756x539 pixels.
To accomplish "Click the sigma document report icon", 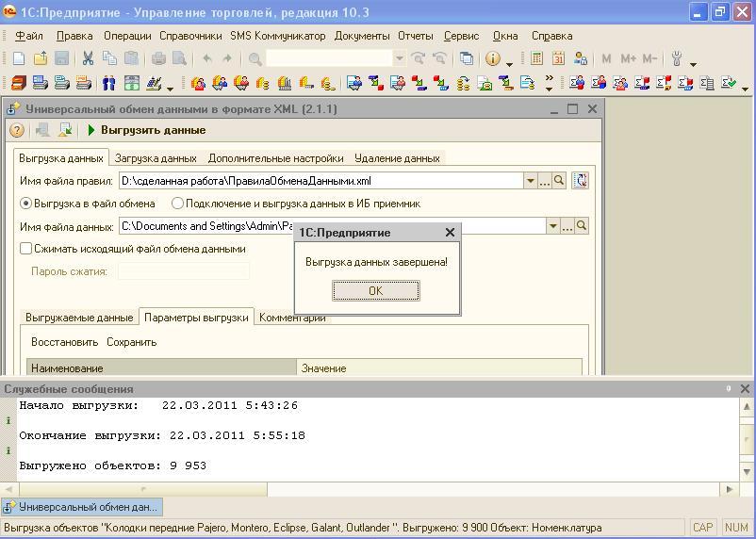I will pyautogui.click(x=707, y=83).
